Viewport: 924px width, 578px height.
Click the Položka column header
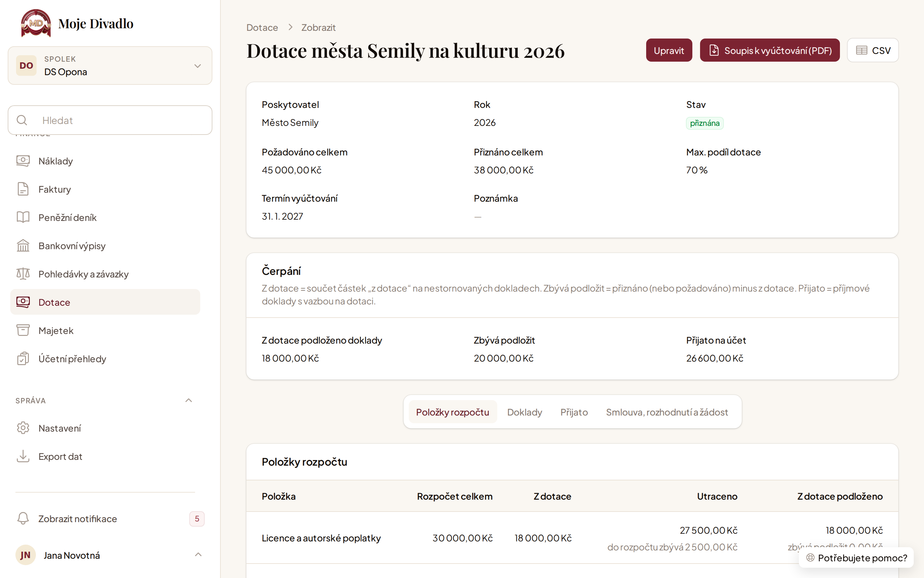[279, 496]
